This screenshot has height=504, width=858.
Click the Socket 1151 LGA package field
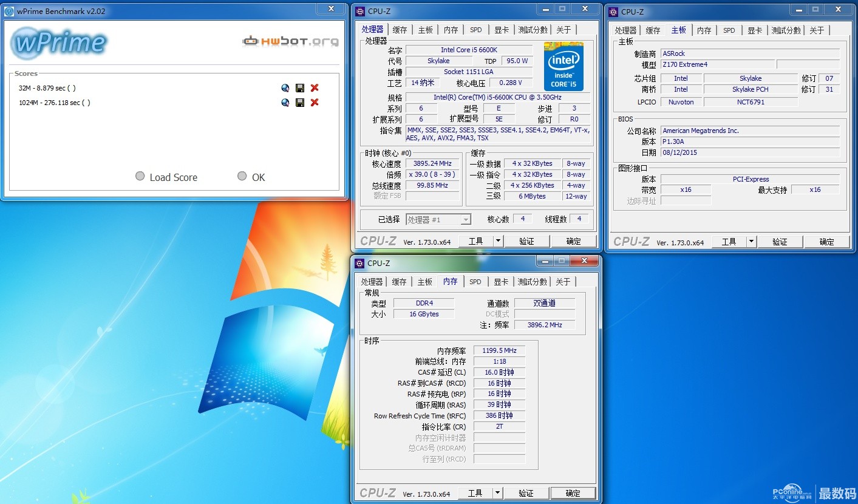point(469,72)
